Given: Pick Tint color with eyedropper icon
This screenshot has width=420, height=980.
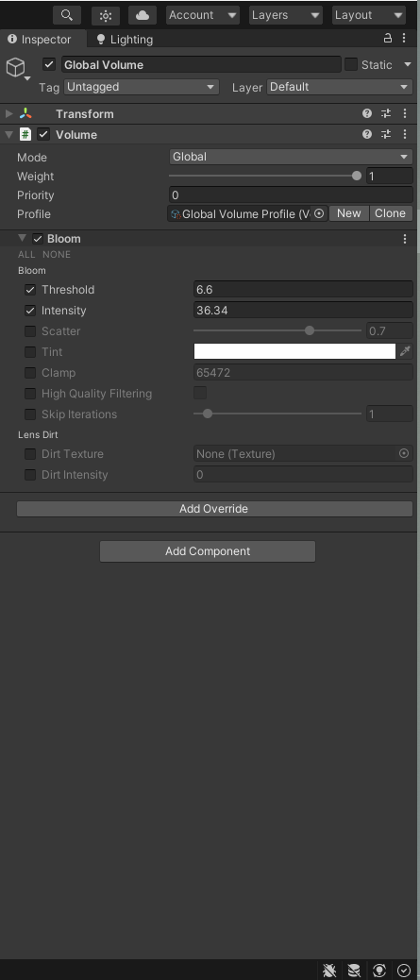Looking at the screenshot, I should tap(405, 351).
